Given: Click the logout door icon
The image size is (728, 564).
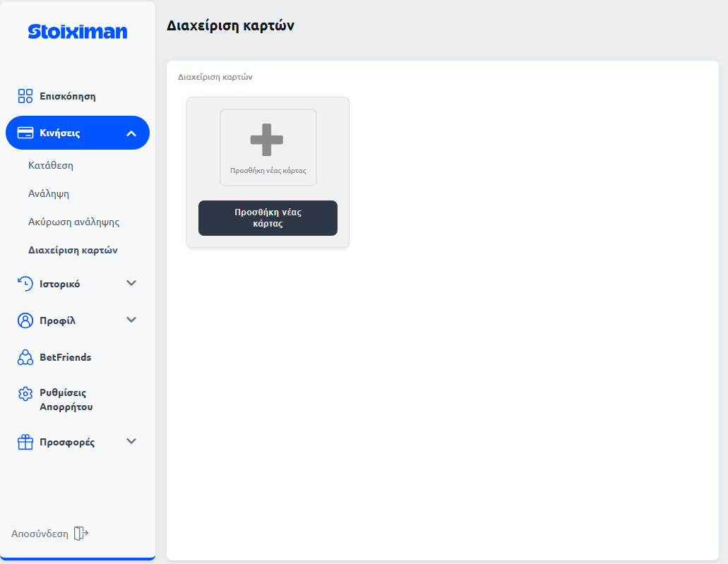Looking at the screenshot, I should tap(81, 534).
